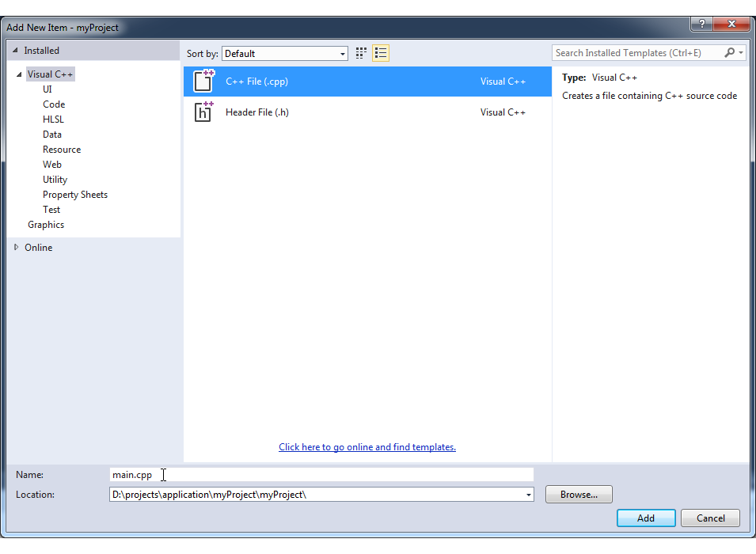The image size is (756, 554).
Task: Close the Add New Item dialog
Action: (731, 24)
